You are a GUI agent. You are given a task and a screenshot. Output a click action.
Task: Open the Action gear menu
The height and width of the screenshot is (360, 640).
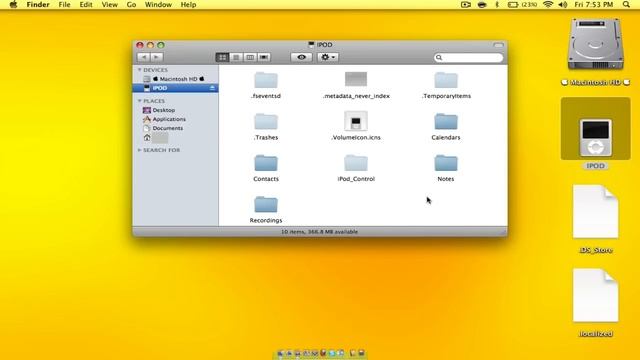[x=327, y=58]
